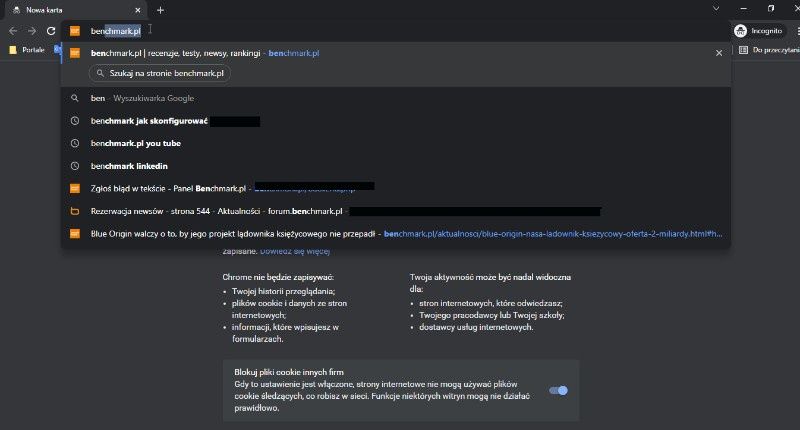Screen dimensions: 800x430
Task: Click the Dowiedz się więcej link
Action: click(x=295, y=251)
